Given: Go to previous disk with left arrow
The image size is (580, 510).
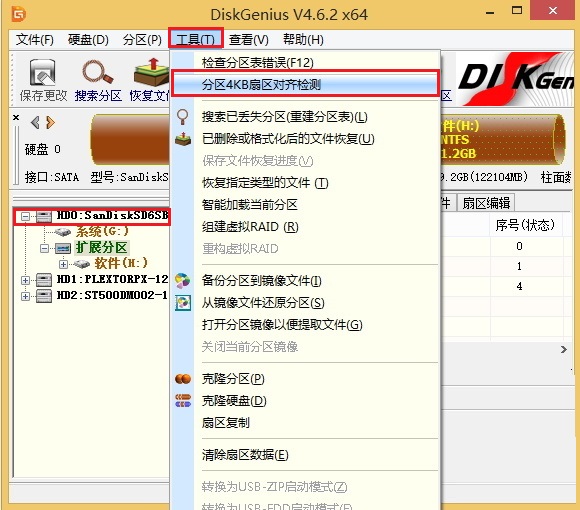Looking at the screenshot, I should [35, 122].
